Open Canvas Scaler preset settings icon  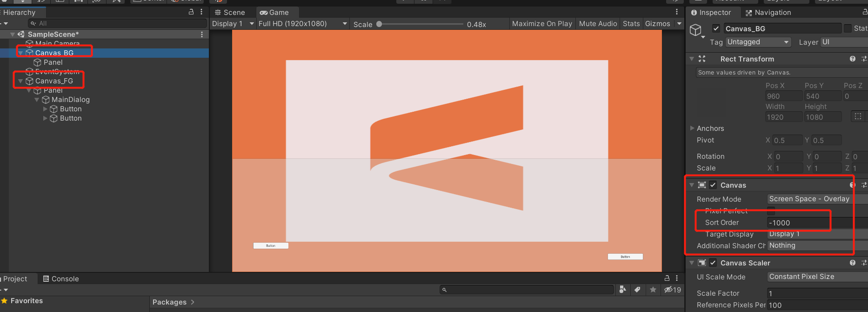tap(864, 263)
